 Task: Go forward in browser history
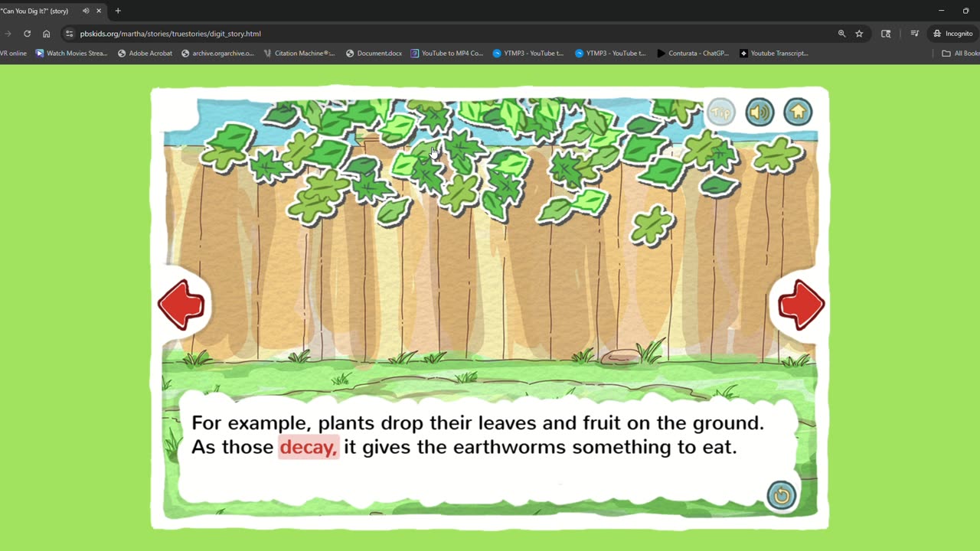coord(8,34)
